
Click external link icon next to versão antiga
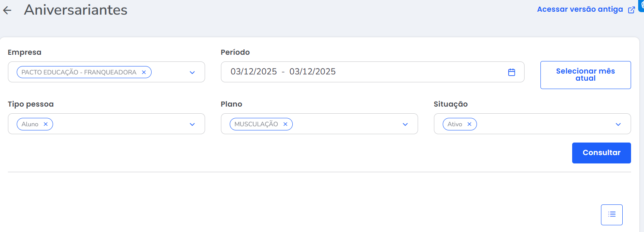631,10
